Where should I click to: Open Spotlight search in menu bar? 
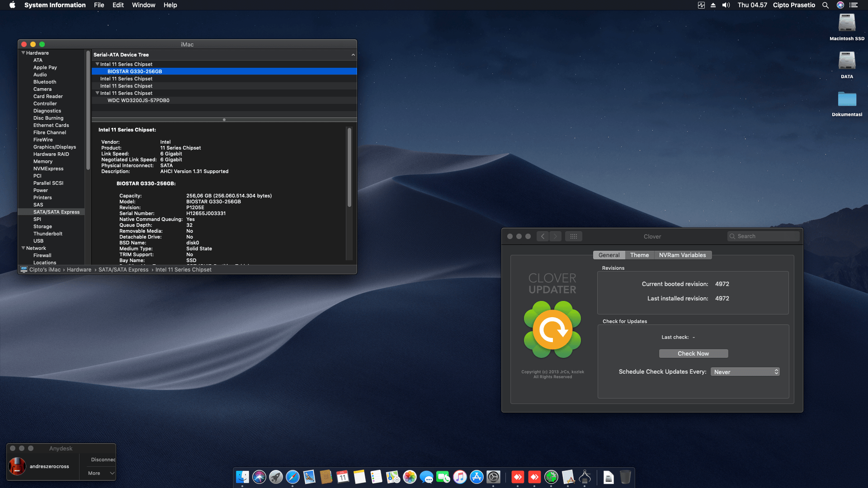(825, 5)
